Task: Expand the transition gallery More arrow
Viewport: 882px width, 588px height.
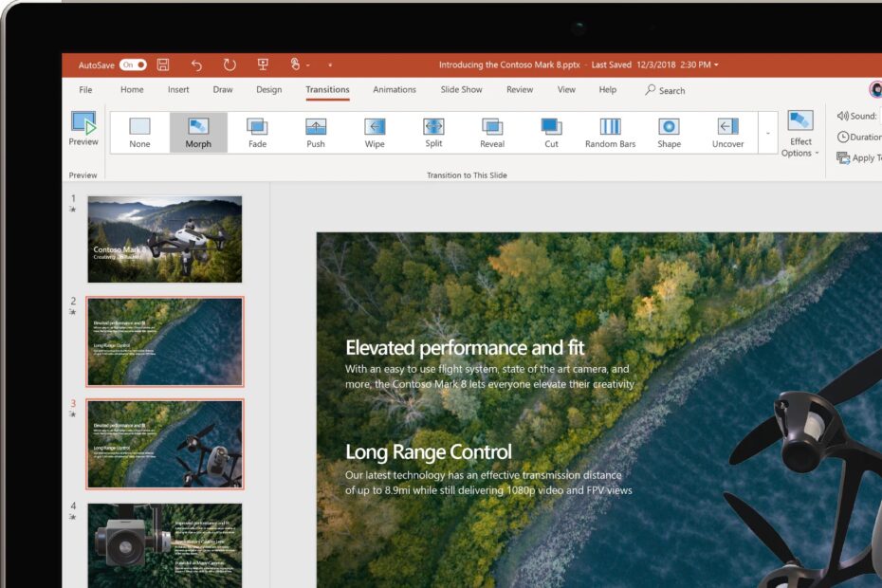Action: [x=768, y=134]
